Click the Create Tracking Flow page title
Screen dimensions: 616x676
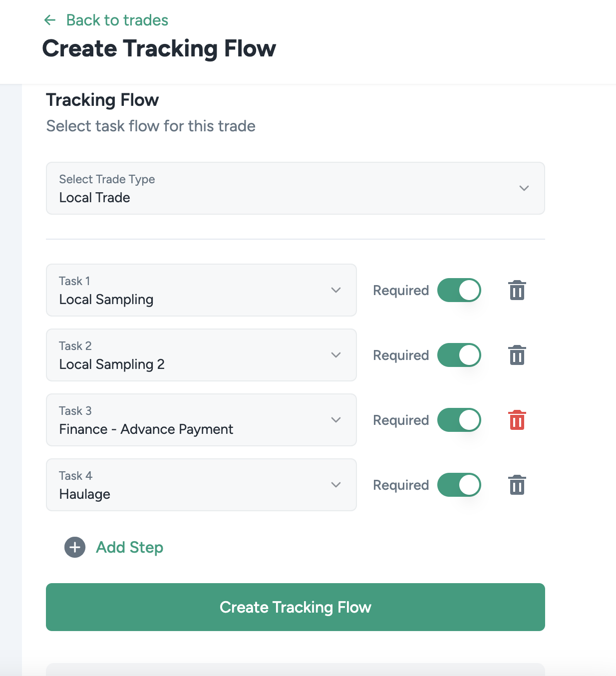(159, 49)
